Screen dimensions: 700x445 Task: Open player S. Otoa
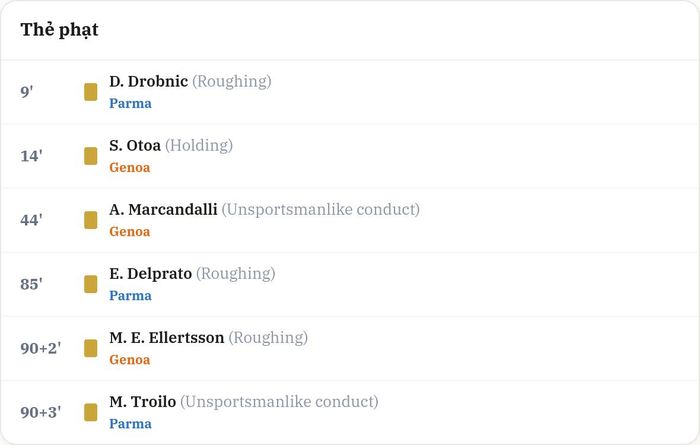pos(135,146)
